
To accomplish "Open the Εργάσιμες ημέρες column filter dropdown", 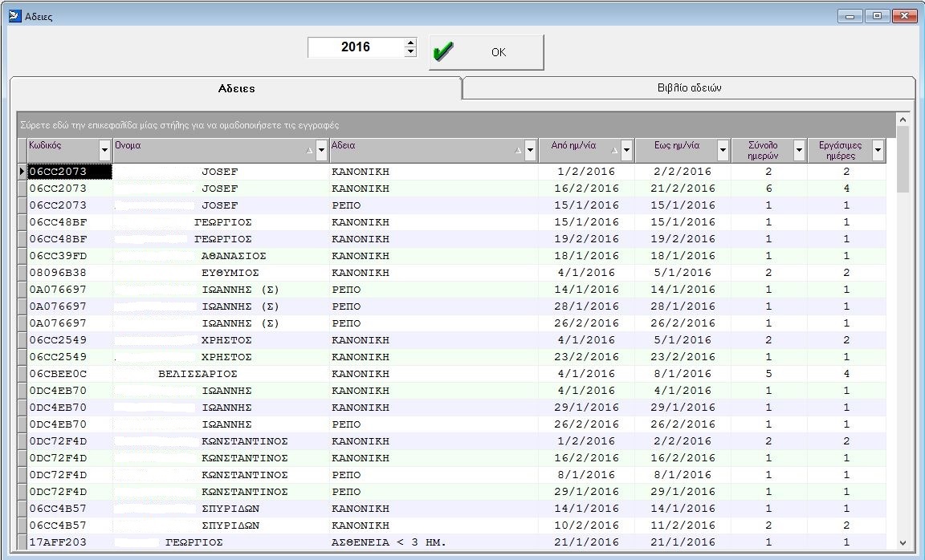I will coord(877,151).
